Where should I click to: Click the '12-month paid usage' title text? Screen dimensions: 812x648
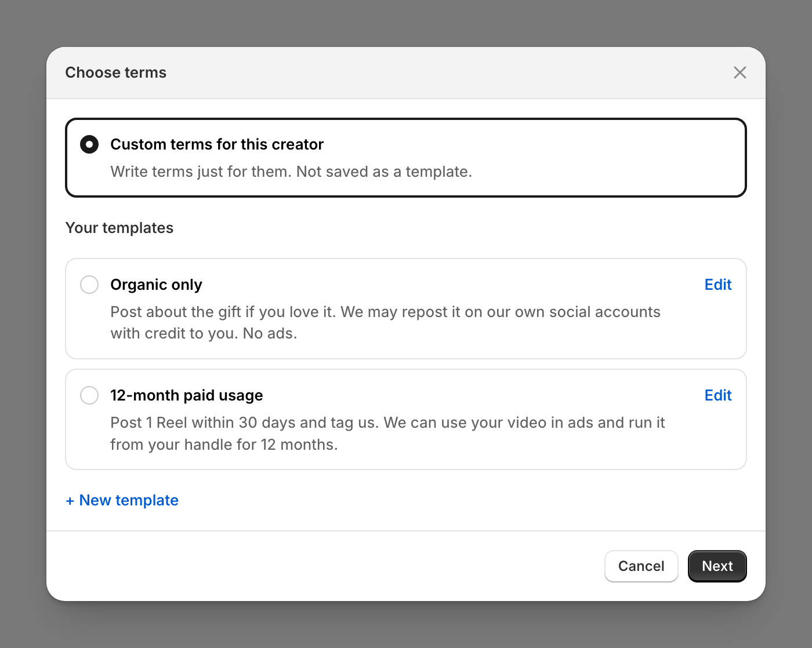coord(186,395)
